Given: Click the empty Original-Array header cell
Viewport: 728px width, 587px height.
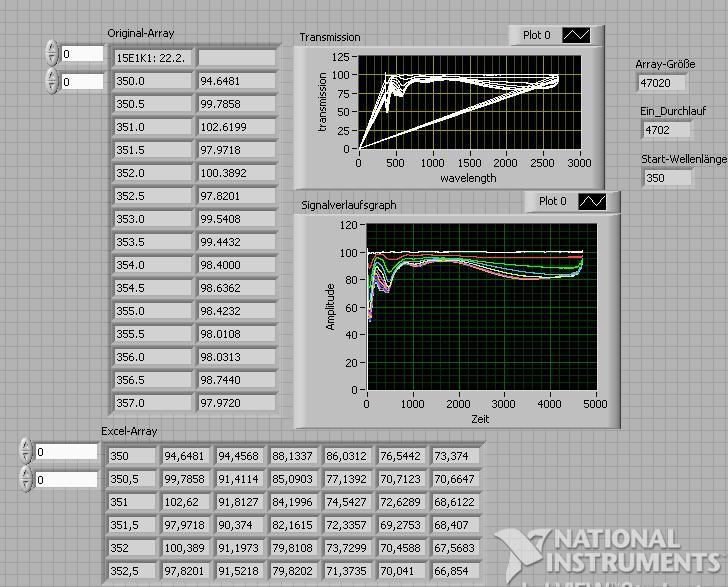Looking at the screenshot, I should [x=237, y=58].
